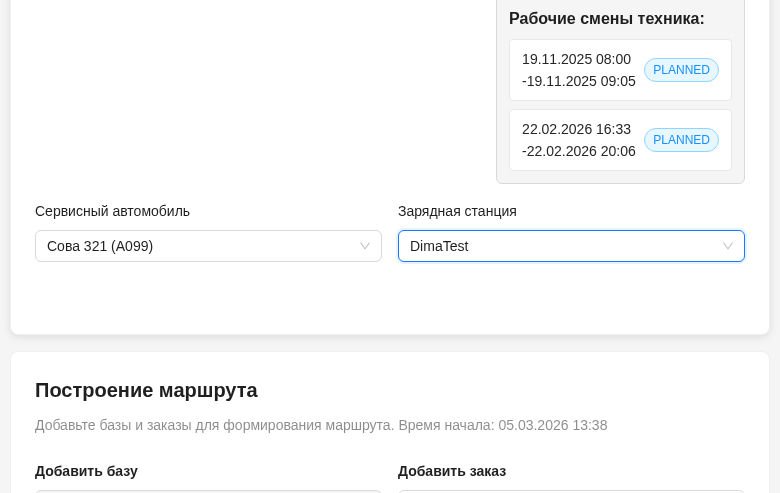
Task: Click PLANNED badge on the 19.11.2025 shift
Action: [681, 70]
